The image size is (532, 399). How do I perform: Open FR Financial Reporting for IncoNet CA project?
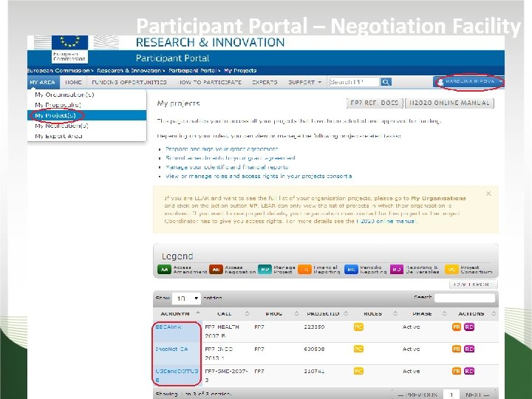tap(457, 349)
